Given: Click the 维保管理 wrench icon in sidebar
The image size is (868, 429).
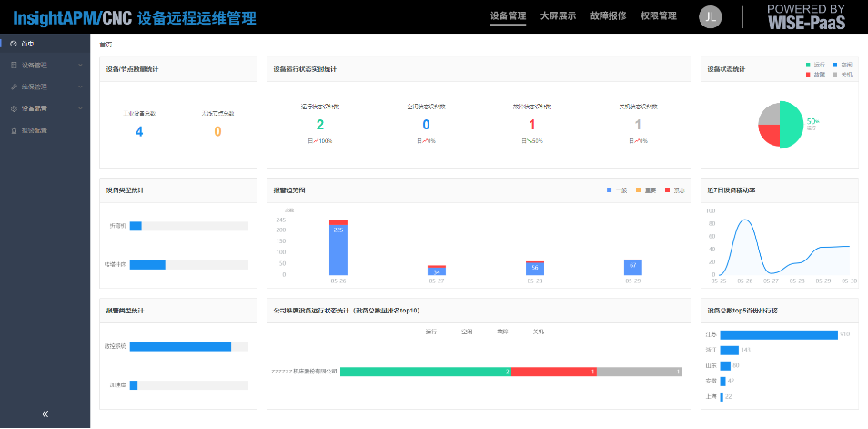Looking at the screenshot, I should pos(13,87).
